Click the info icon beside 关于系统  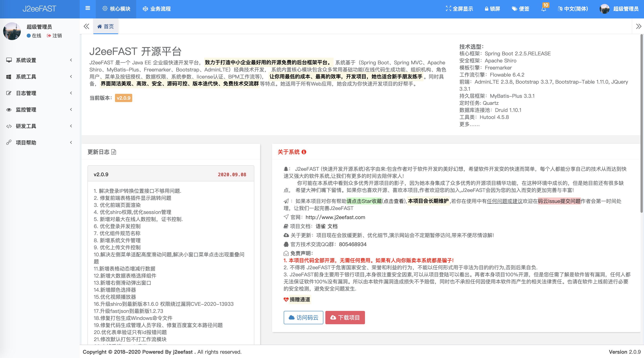tap(304, 152)
